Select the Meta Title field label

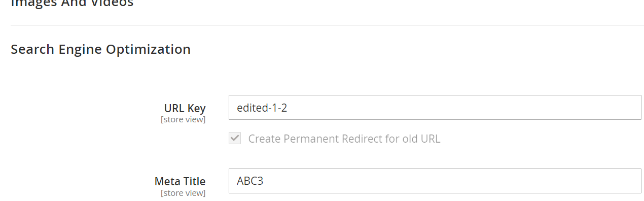pyautogui.click(x=180, y=181)
